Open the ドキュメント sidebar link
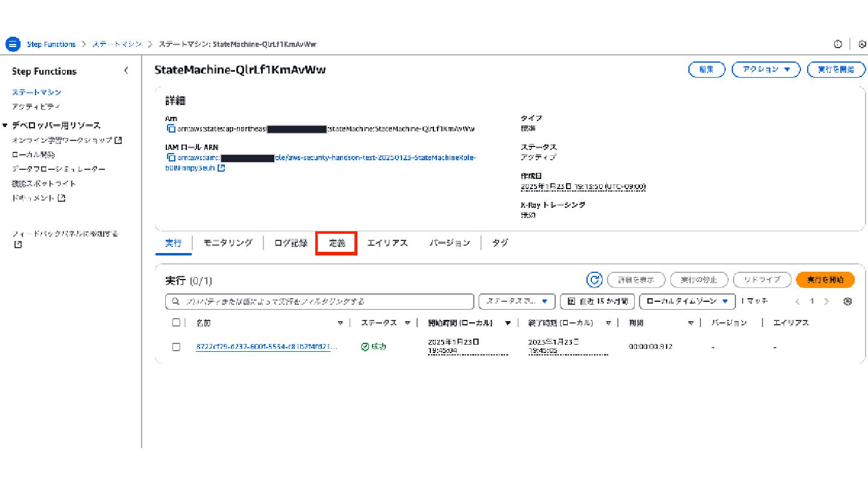Image resolution: width=868 pixels, height=488 pixels. pyautogui.click(x=38, y=198)
